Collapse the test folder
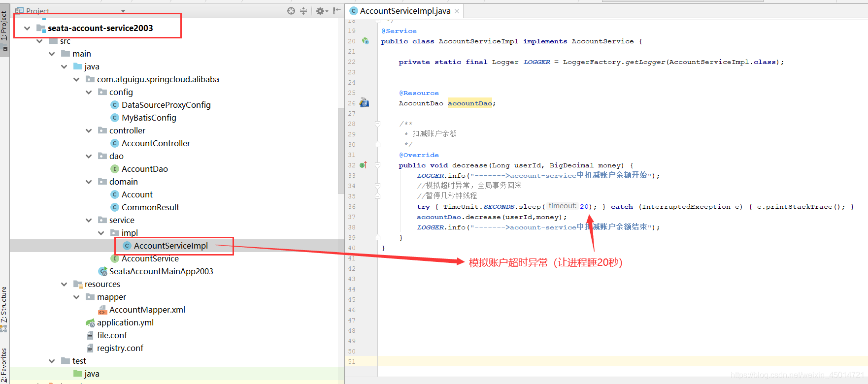 [52, 361]
